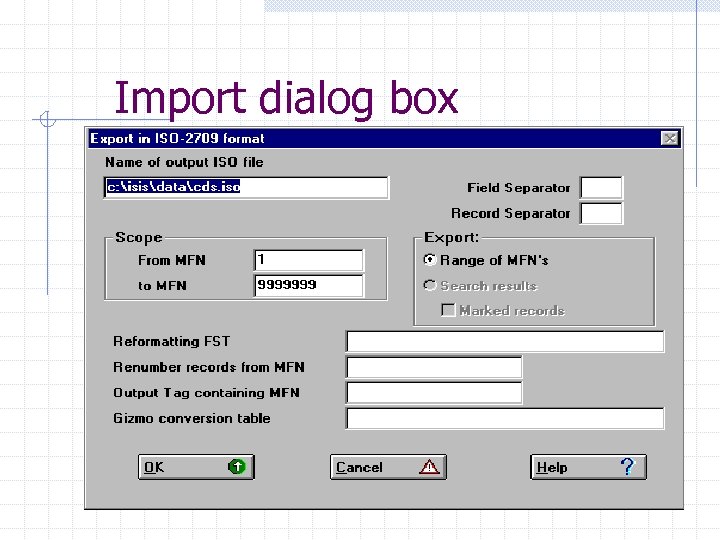720x540 pixels.
Task: Tick the Marked records checkbox
Action: click(448, 310)
